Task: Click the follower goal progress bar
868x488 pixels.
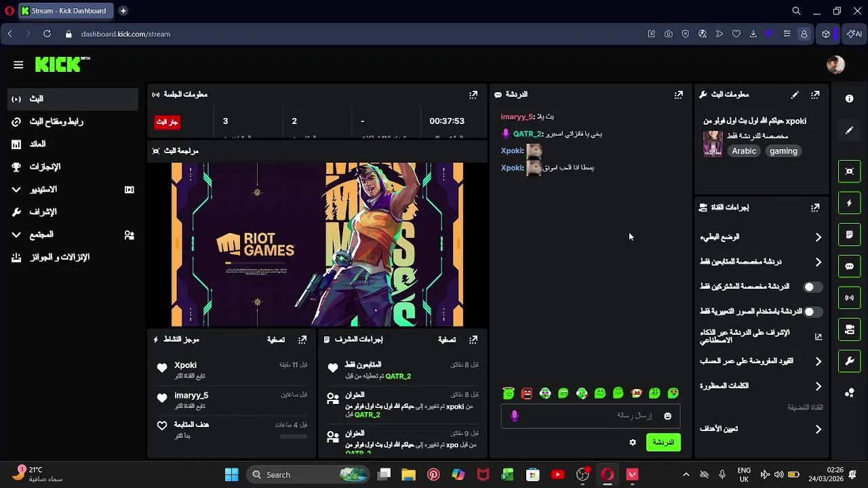Action: [x=293, y=436]
